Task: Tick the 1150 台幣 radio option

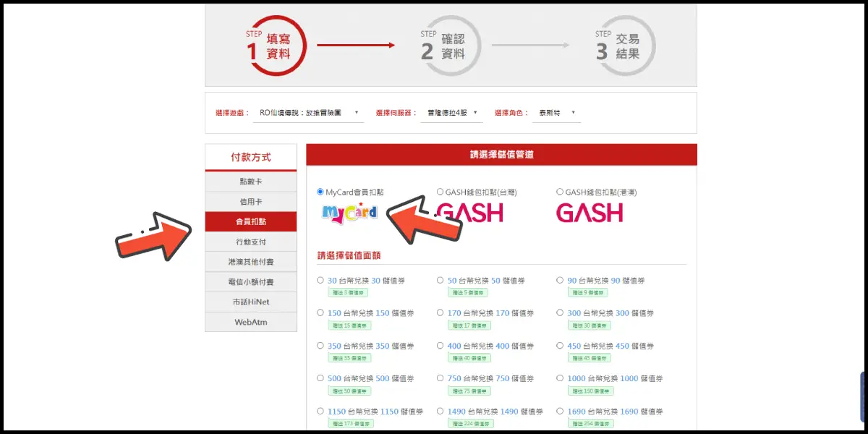Action: (x=320, y=411)
